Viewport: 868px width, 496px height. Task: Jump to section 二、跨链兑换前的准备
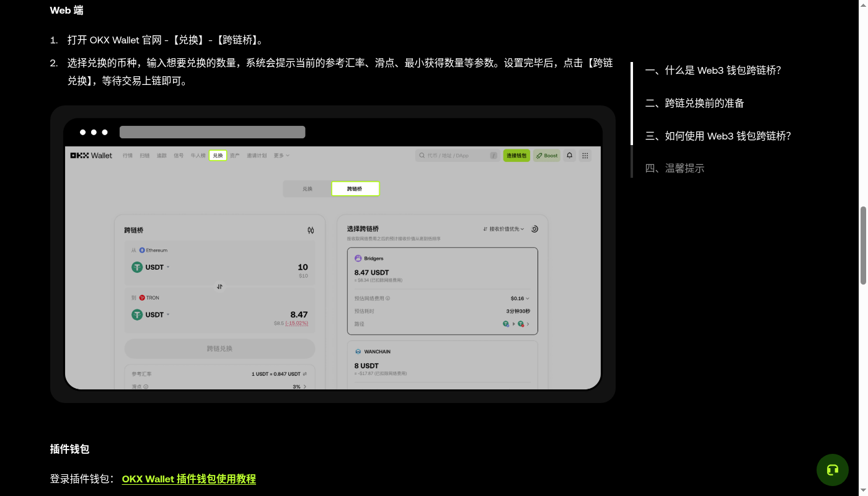tap(694, 104)
